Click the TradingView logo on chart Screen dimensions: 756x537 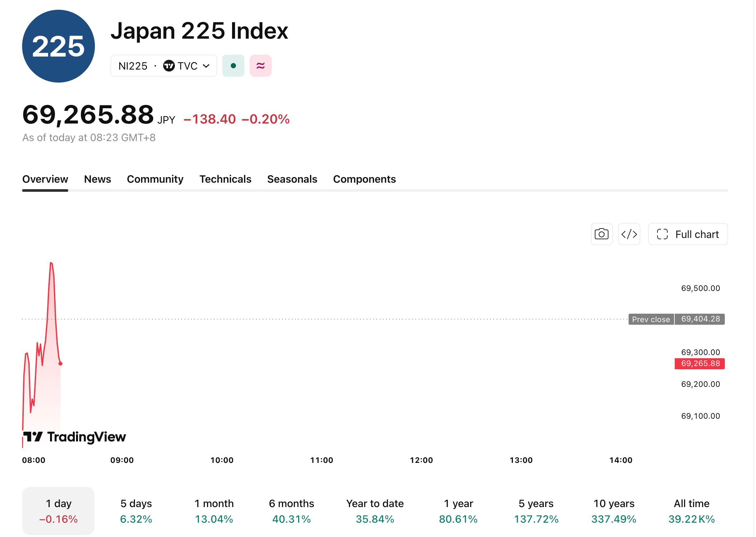75,437
